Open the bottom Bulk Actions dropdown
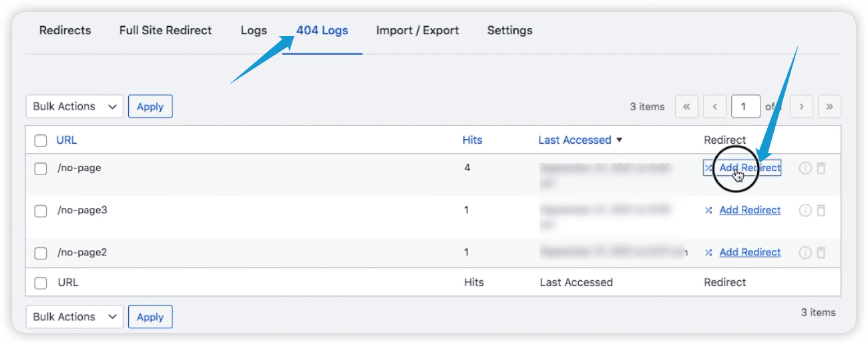The width and height of the screenshot is (868, 345). [75, 317]
